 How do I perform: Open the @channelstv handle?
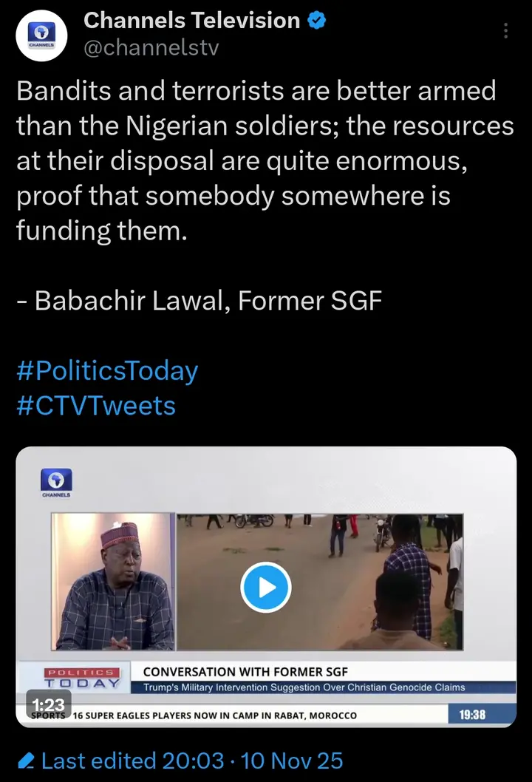(151, 48)
